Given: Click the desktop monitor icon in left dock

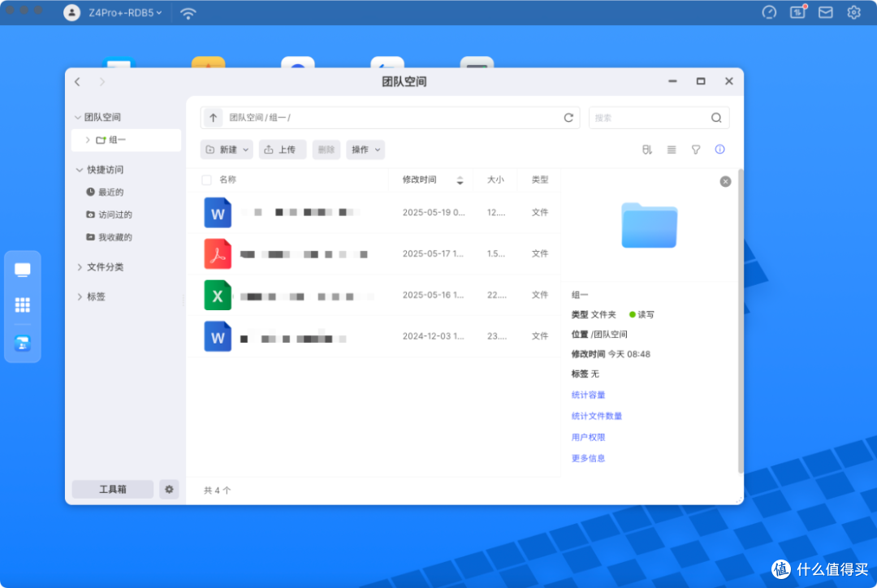Looking at the screenshot, I should [23, 270].
